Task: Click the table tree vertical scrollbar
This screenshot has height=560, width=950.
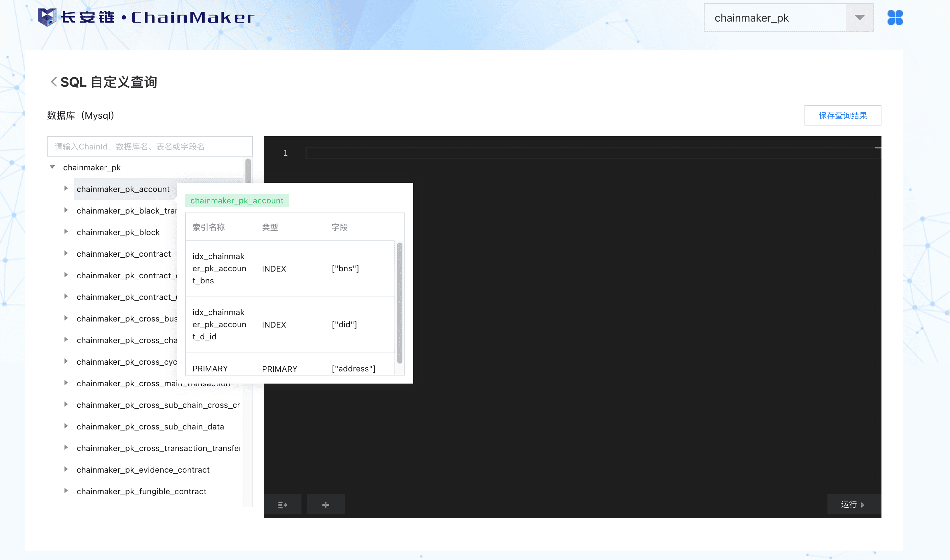Action: [x=248, y=171]
